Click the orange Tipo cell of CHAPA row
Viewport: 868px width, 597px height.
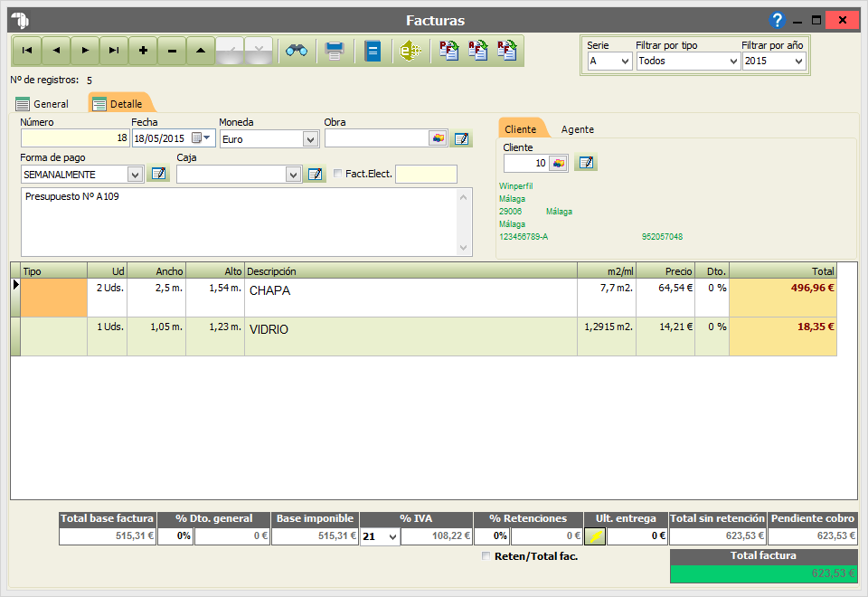click(53, 298)
